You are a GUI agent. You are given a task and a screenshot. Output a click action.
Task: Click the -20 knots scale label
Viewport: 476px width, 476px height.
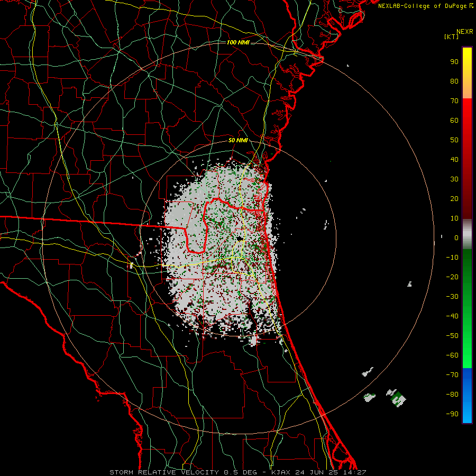point(452,277)
